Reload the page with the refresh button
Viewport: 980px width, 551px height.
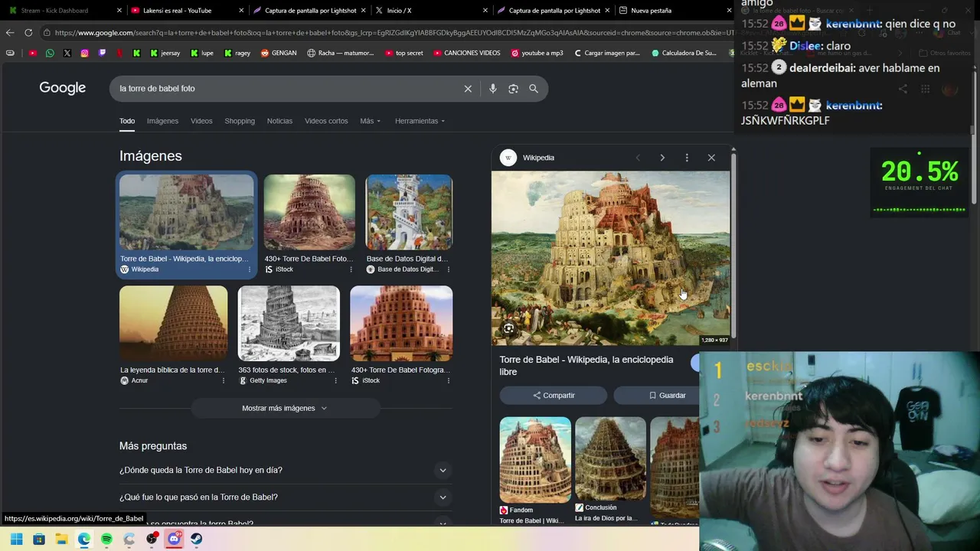click(28, 32)
